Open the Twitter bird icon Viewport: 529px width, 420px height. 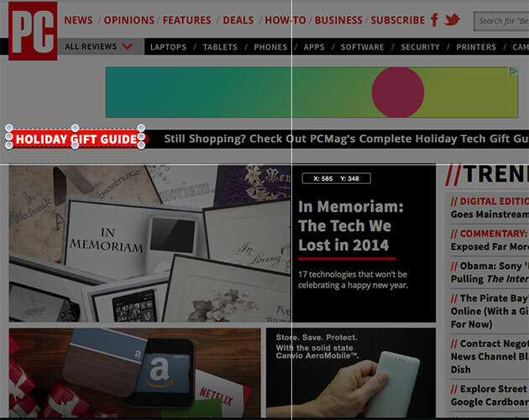tap(452, 19)
